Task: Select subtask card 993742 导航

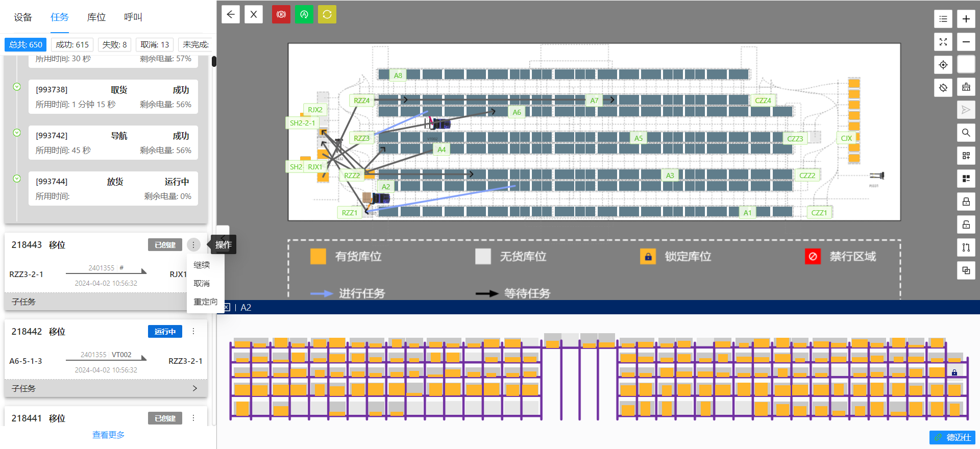Action: pyautogui.click(x=113, y=143)
